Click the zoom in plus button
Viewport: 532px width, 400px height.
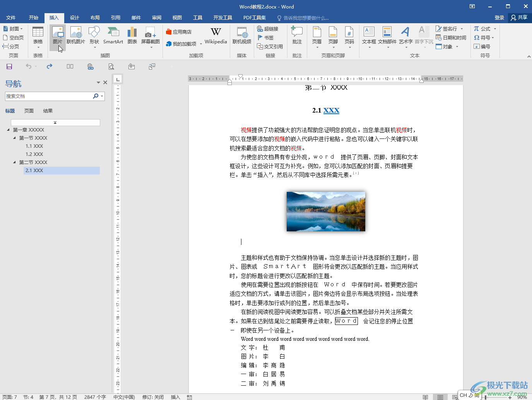510,397
